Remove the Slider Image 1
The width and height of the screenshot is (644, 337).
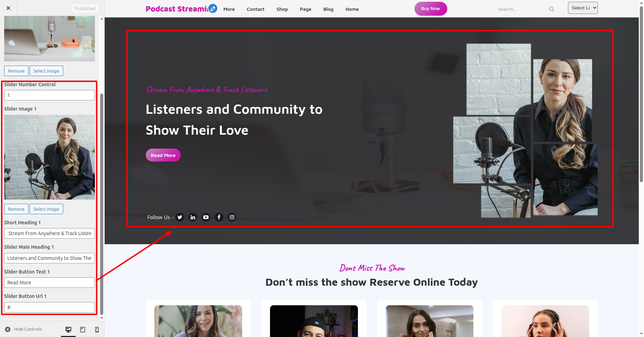tap(16, 209)
